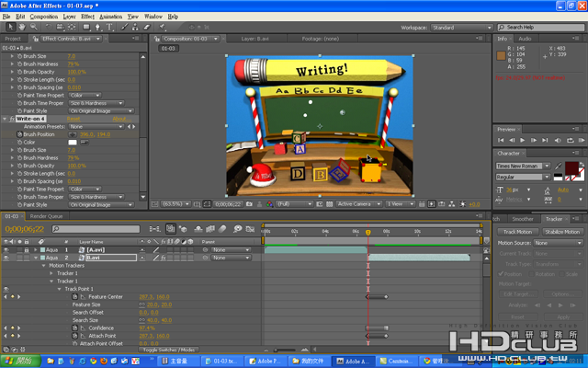The image size is (588, 368).
Task: Toggle lock on A.avi layer
Action: (27, 250)
